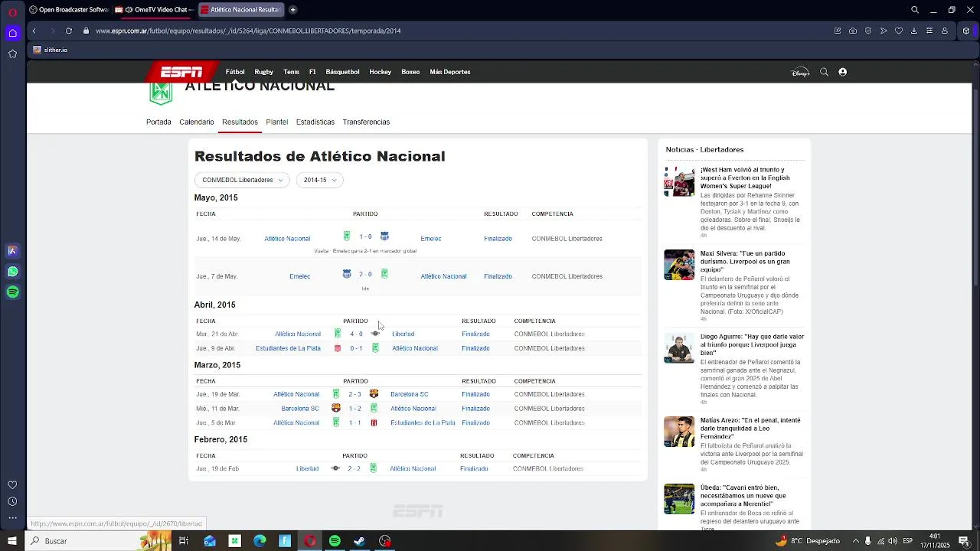This screenshot has height=551, width=980.
Task: Expand hidden system tray icons
Action: 856,541
